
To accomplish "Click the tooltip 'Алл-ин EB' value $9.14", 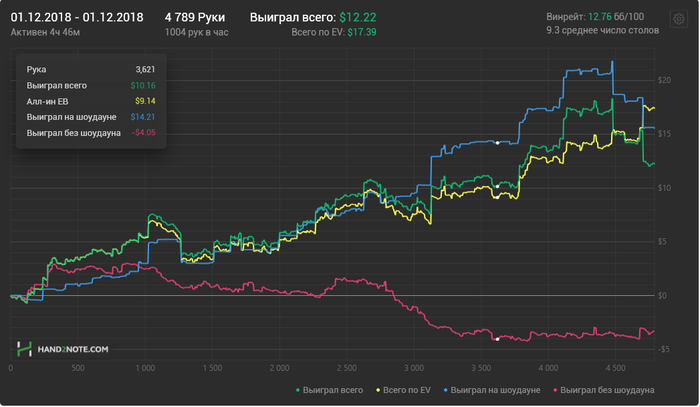I will [145, 101].
